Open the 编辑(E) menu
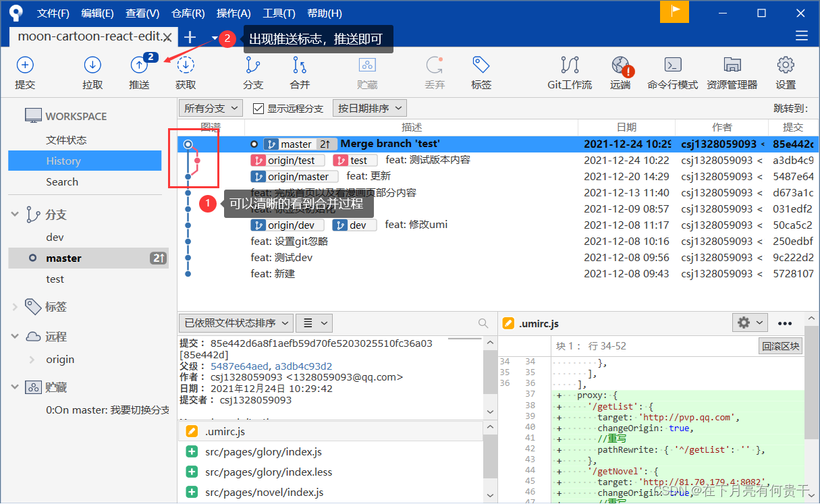Viewport: 820px width, 504px height. (x=97, y=13)
